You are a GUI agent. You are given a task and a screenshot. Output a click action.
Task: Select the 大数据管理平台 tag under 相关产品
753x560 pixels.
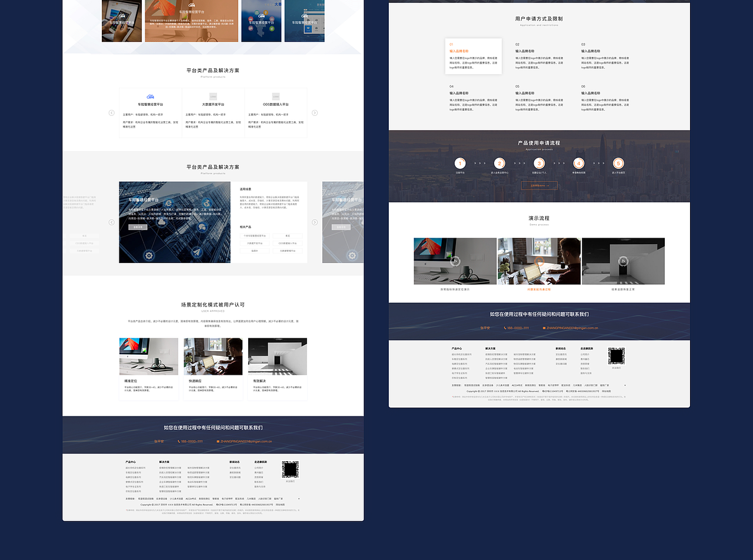tap(288, 251)
